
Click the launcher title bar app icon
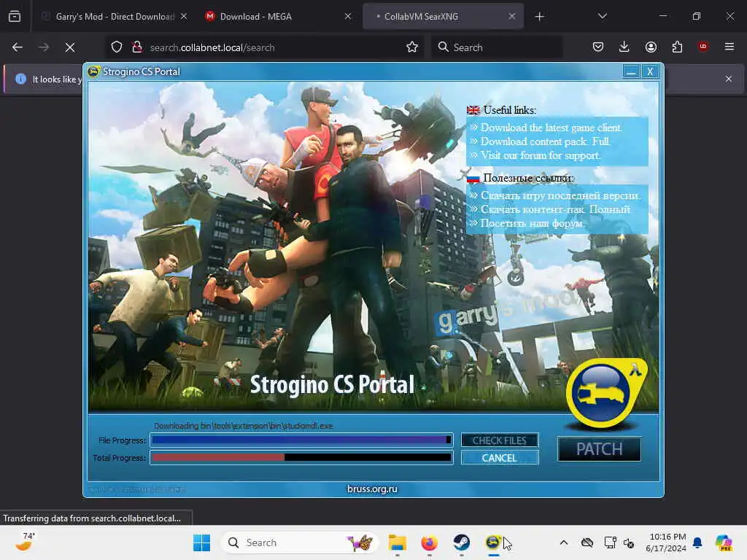[94, 71]
